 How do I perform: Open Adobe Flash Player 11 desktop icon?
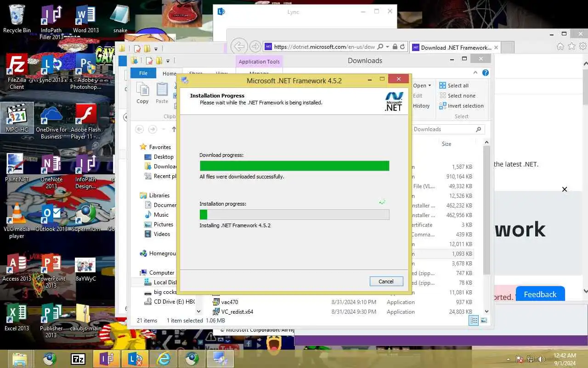tap(85, 121)
